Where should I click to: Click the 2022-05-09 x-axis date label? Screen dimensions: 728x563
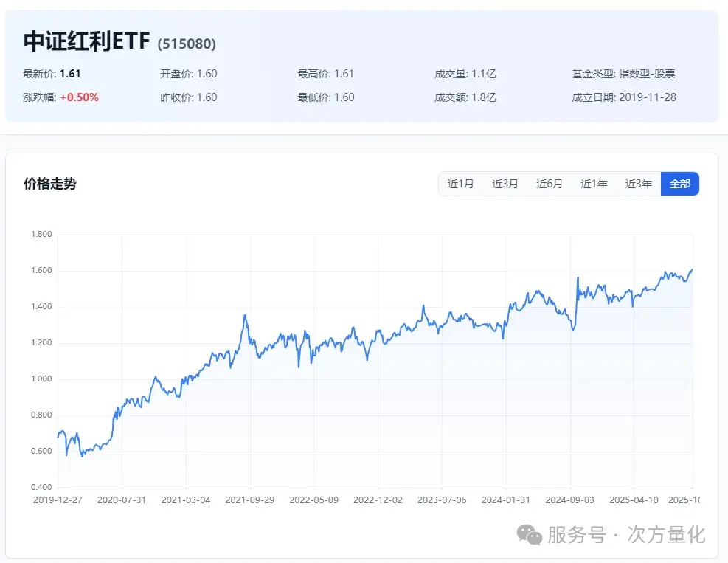[313, 500]
